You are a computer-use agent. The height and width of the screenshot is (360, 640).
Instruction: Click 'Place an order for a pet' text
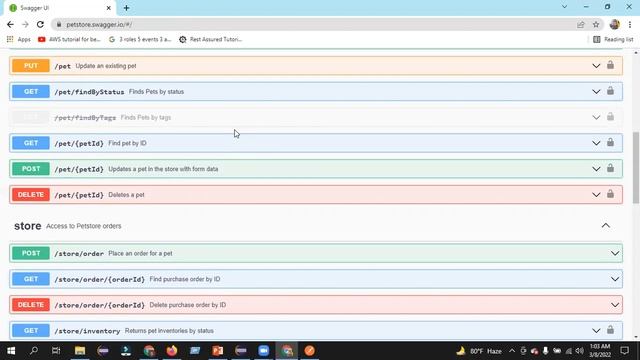140,253
